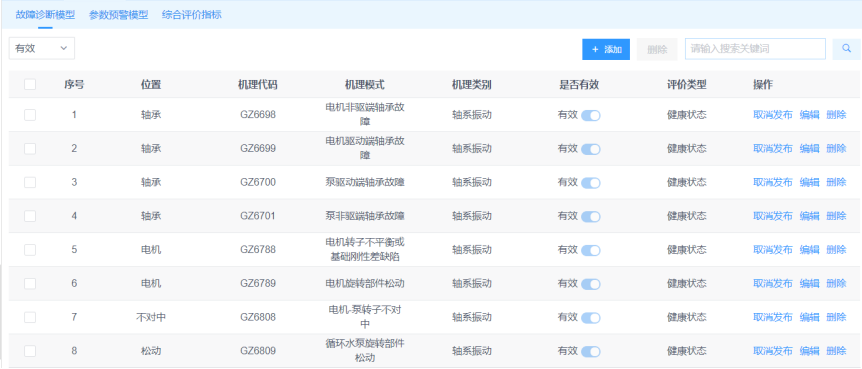862x369 pixels.
Task: Click 取消发布 in GZ6808 row
Action: [x=772, y=317]
